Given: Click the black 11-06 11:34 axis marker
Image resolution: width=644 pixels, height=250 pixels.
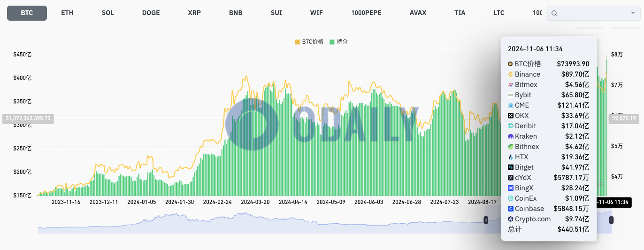Looking at the screenshot, I should click(x=613, y=202).
